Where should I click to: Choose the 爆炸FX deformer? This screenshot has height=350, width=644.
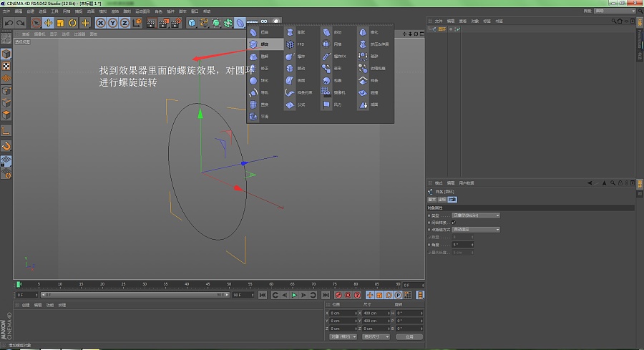click(x=338, y=57)
